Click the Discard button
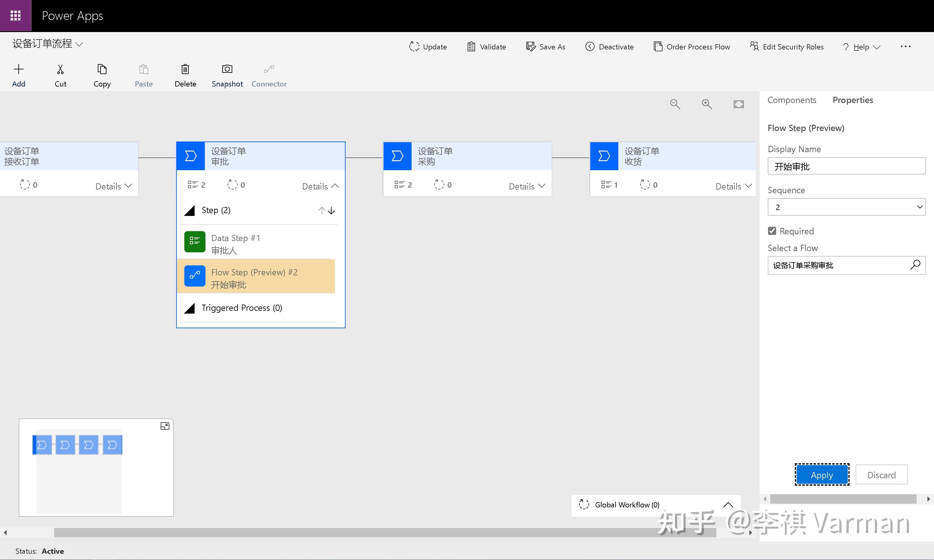 (881, 475)
